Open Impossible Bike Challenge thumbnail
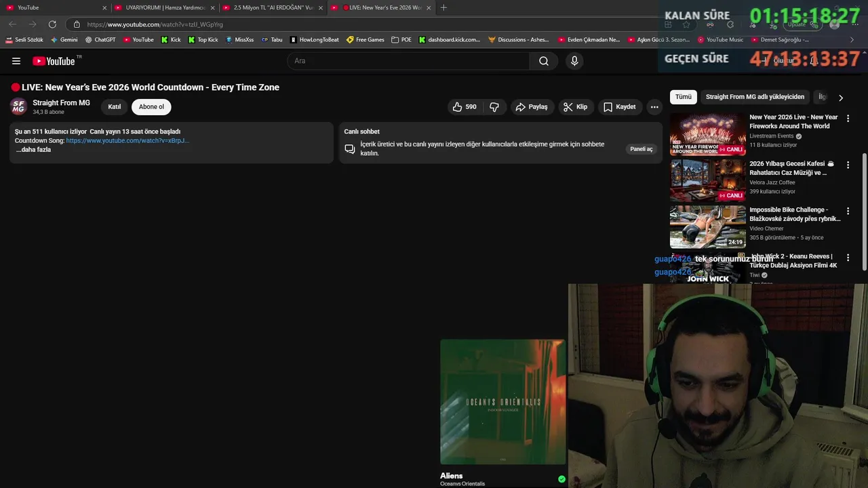The width and height of the screenshot is (868, 488). (707, 227)
